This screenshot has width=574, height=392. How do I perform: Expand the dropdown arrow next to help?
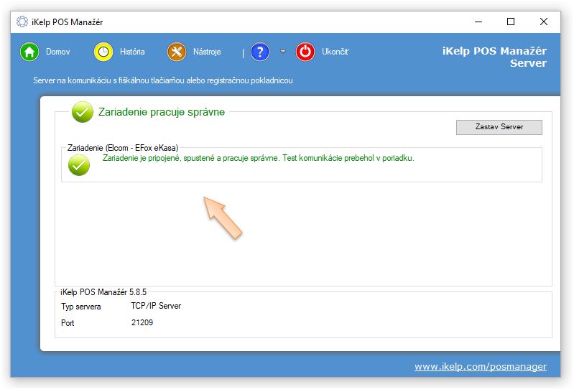[283, 52]
